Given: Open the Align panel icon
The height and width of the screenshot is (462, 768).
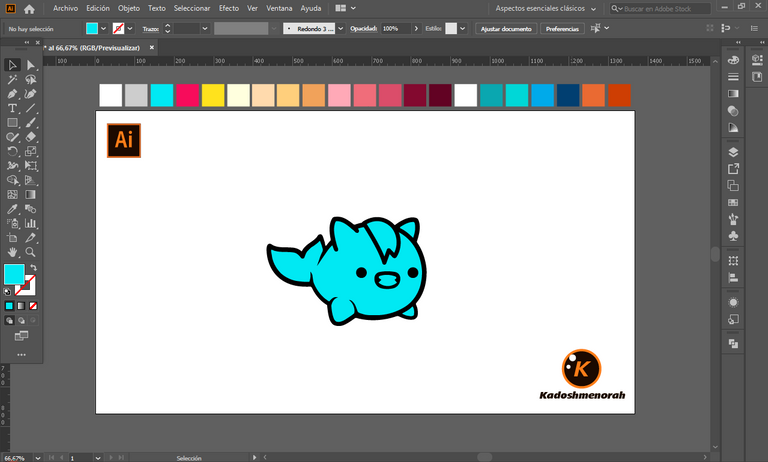Looking at the screenshot, I should pos(733,278).
